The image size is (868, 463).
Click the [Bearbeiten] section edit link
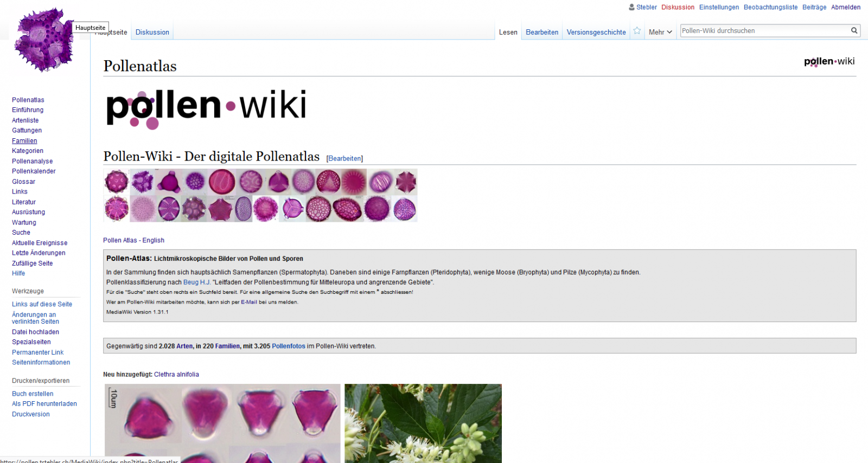tap(344, 158)
